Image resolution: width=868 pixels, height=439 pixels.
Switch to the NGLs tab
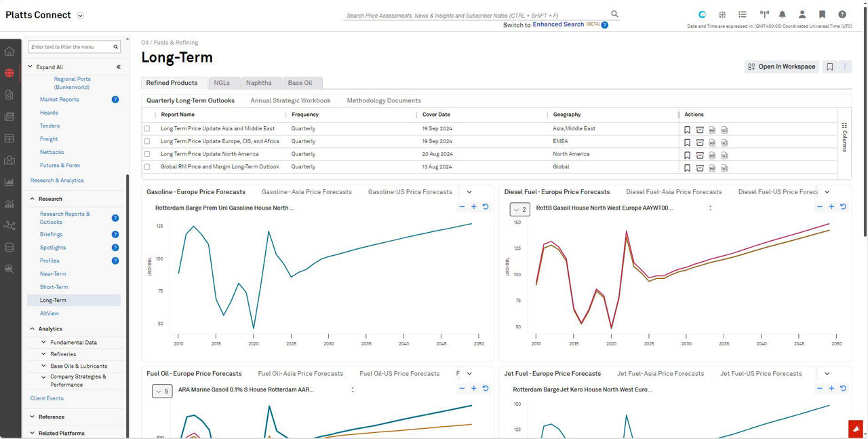pos(222,83)
